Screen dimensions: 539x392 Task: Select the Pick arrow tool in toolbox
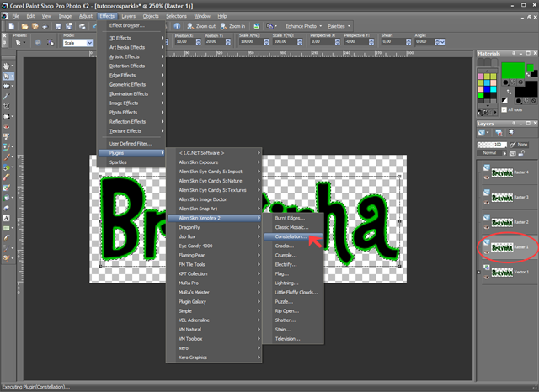click(x=6, y=77)
